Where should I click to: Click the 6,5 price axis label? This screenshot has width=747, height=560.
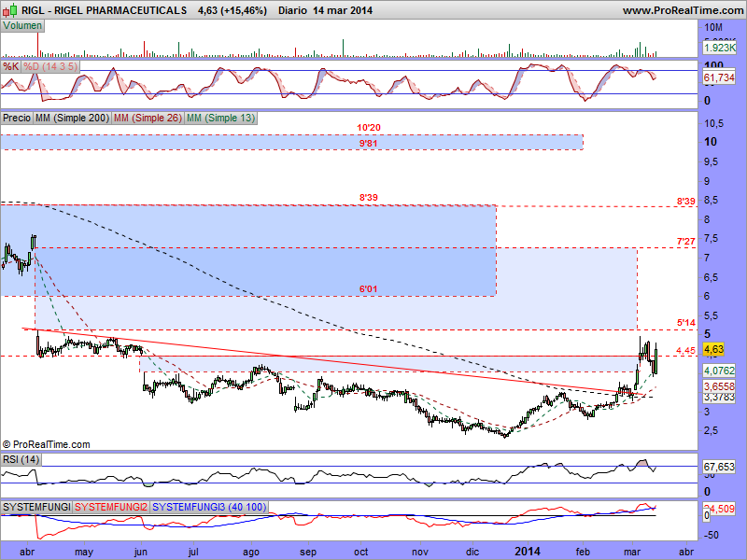[x=712, y=277]
